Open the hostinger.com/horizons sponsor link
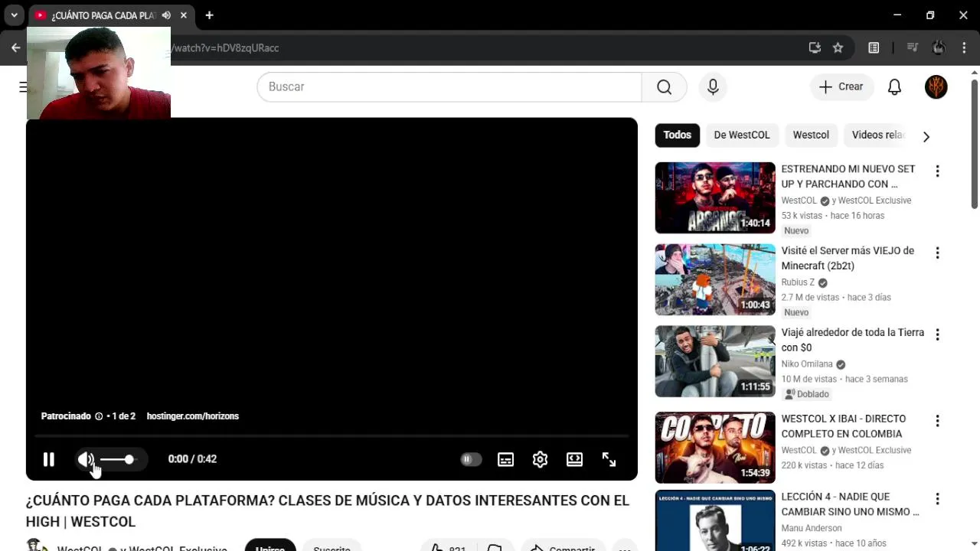This screenshot has height=551, width=980. [193, 416]
